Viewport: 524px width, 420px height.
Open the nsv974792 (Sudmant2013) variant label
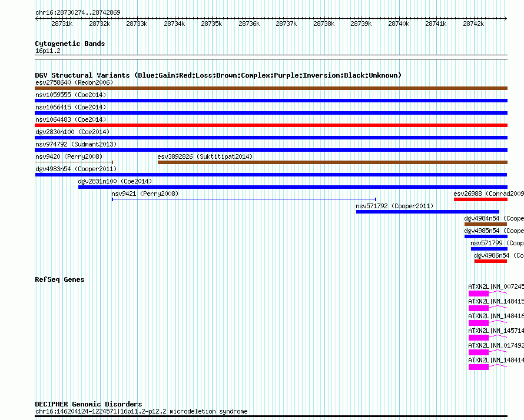[76, 144]
